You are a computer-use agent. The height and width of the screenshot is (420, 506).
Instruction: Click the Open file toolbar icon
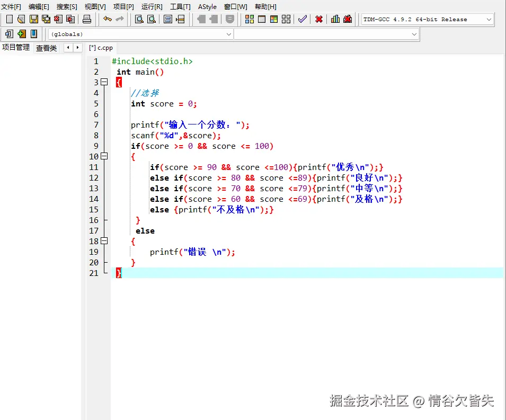tap(21, 20)
